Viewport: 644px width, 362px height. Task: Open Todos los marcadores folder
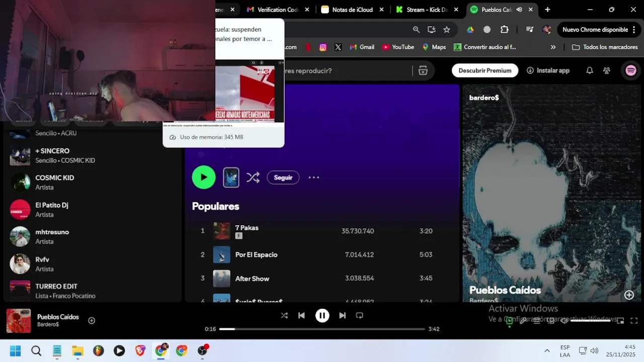tap(604, 47)
